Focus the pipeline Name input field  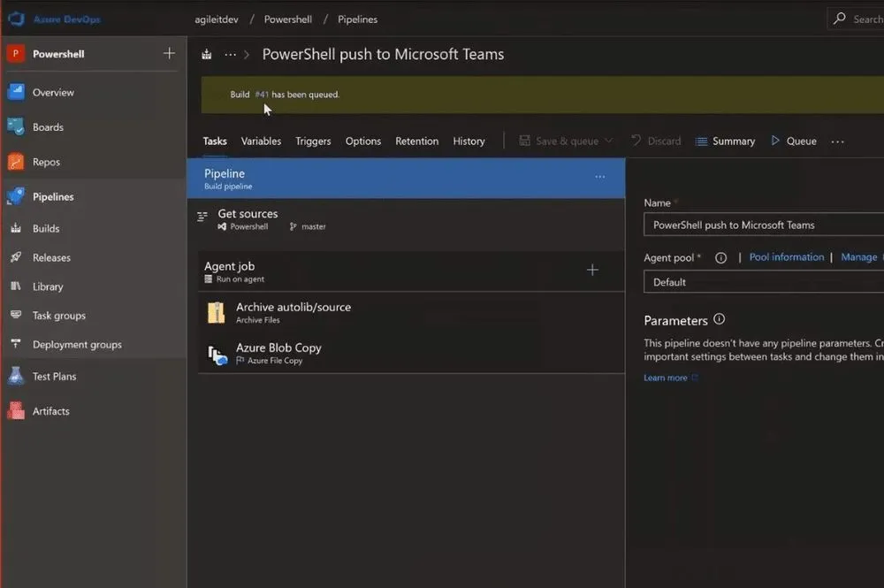coord(764,225)
